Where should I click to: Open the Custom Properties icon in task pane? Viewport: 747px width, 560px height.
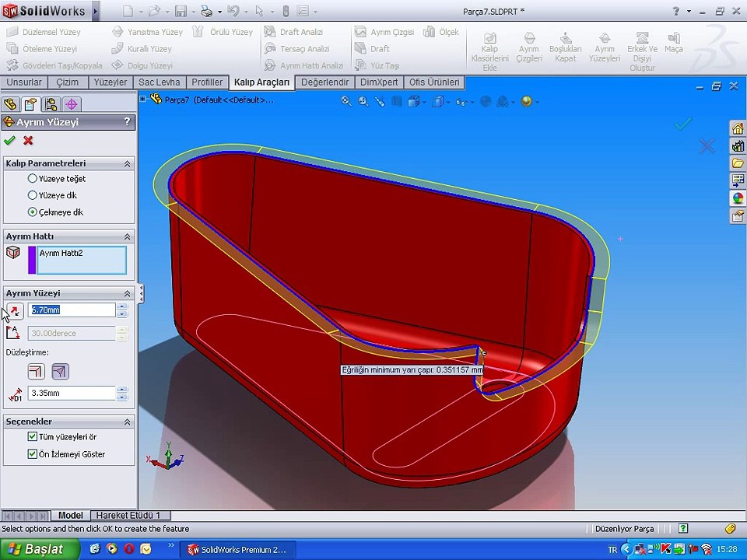tap(738, 215)
